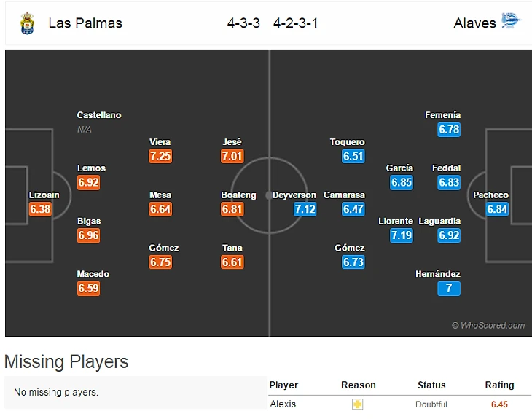Click the Las Palmas club crest
This screenshot has height=419, width=532.
click(27, 23)
